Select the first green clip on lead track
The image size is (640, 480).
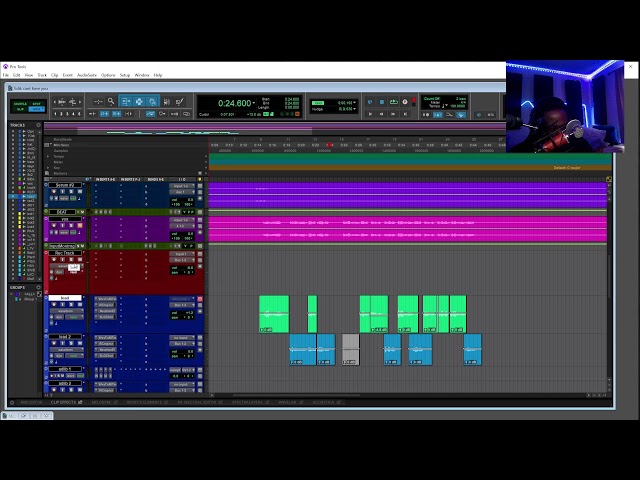(x=274, y=313)
